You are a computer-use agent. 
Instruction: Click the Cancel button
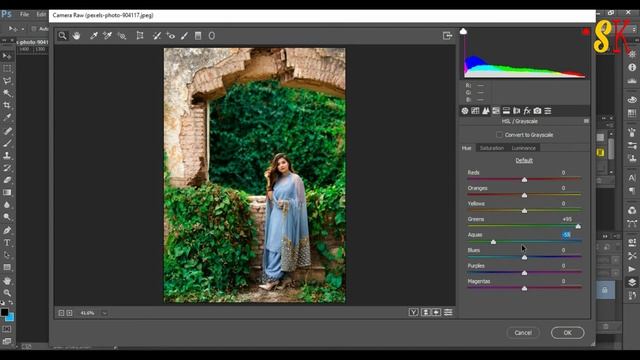523,333
